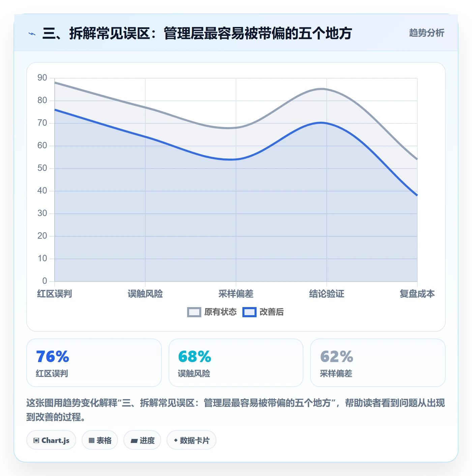Select the Chart.js tag chip
This screenshot has width=472, height=476.
tap(51, 440)
